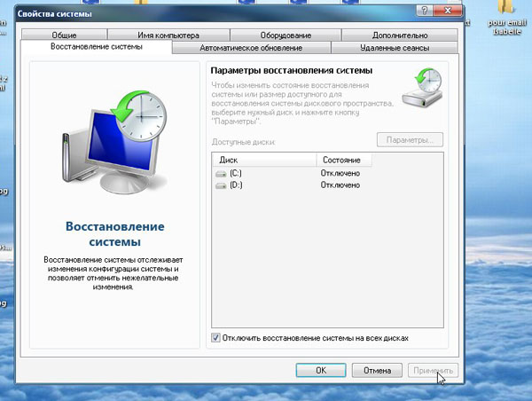Click the Отмена button
The image size is (532, 401).
coord(373,370)
